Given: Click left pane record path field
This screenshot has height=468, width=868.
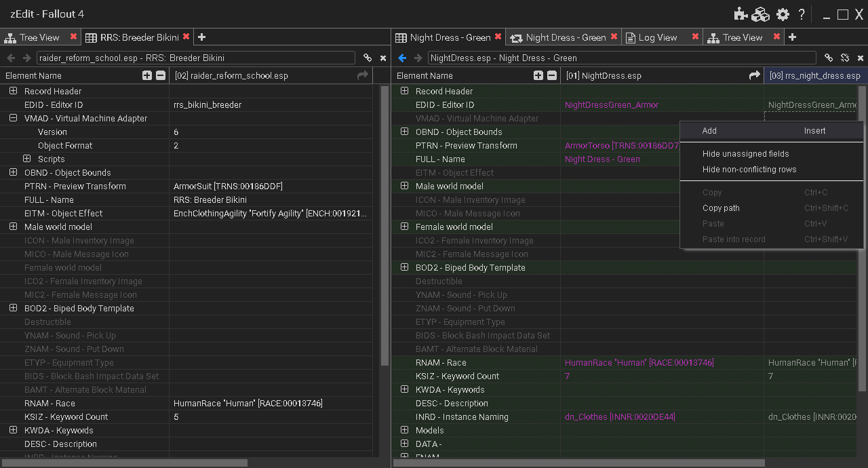Looking at the screenshot, I should pos(195,58).
